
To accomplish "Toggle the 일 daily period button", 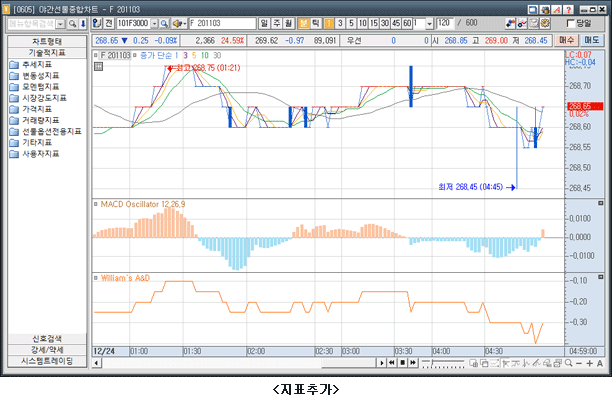I will 264,23.
